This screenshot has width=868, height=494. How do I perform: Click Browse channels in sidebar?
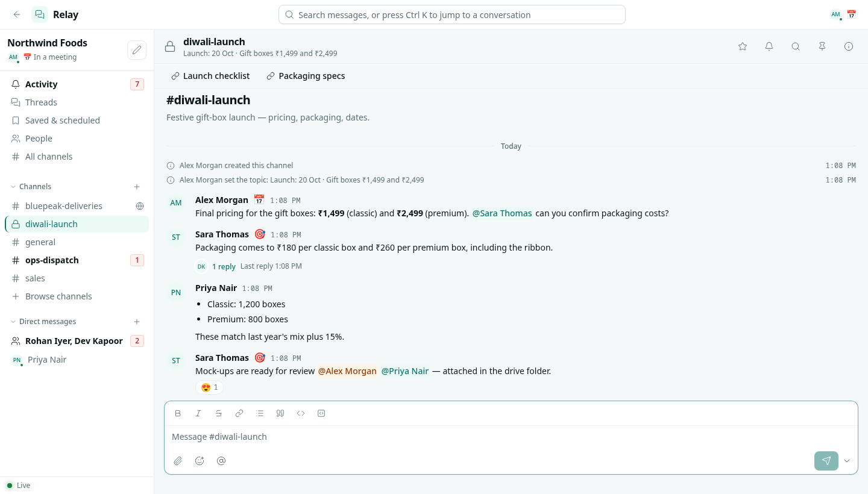coord(77,296)
